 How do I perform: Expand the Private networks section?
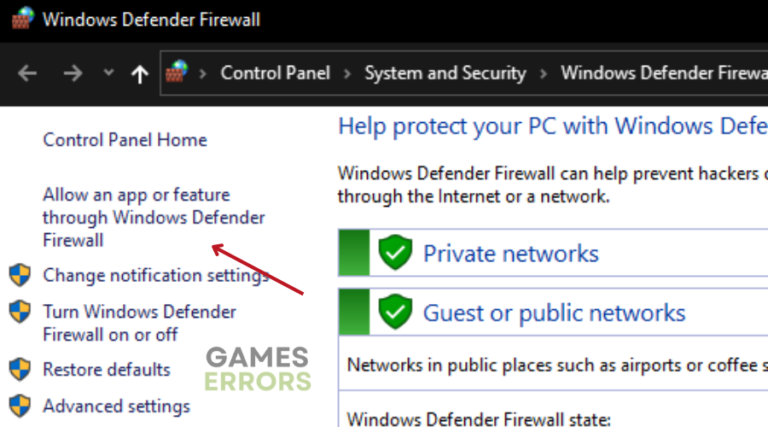pos(511,253)
